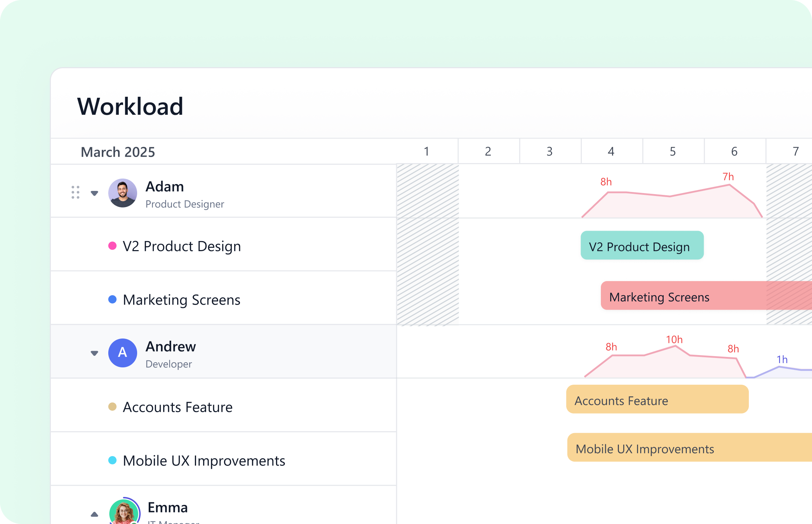This screenshot has width=812, height=524.
Task: Open the teal V2 Product Design bar
Action: click(x=642, y=245)
